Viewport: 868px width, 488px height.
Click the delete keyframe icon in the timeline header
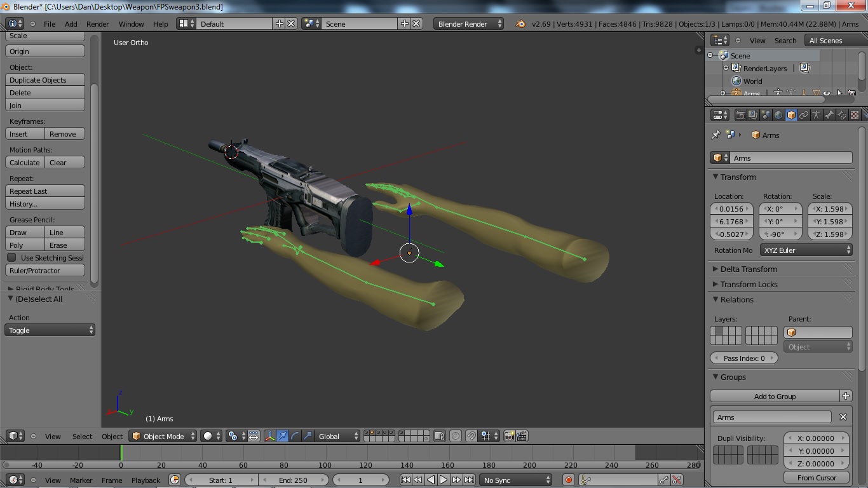677,480
